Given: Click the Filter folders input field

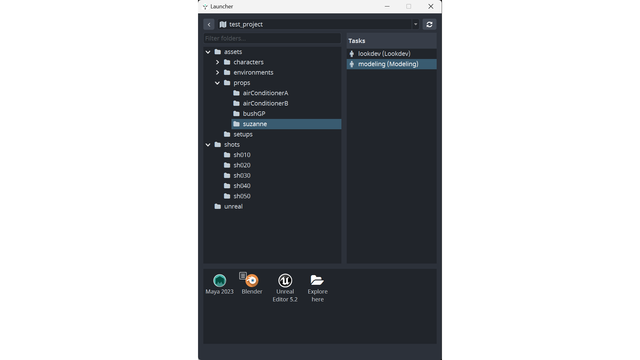Looking at the screenshot, I should (x=272, y=38).
